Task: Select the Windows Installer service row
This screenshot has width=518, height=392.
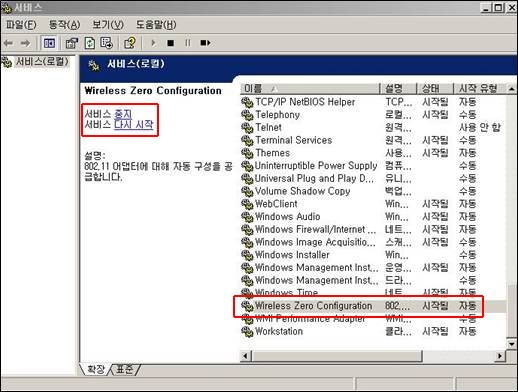Action: [x=373, y=255]
